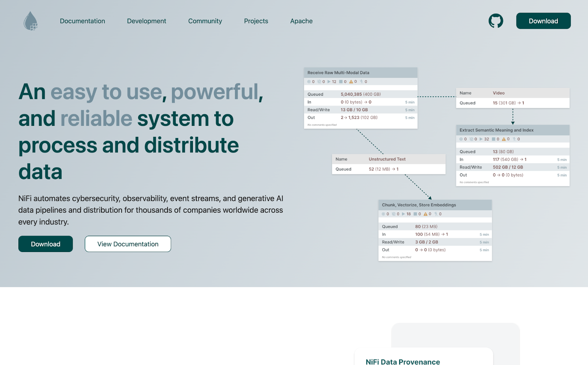
Task: Click the View Documentation button
Action: coord(128,244)
